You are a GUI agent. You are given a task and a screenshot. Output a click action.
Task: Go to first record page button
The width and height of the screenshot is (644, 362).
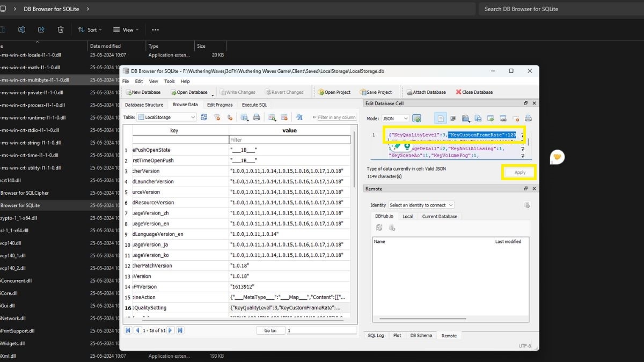tap(128, 330)
